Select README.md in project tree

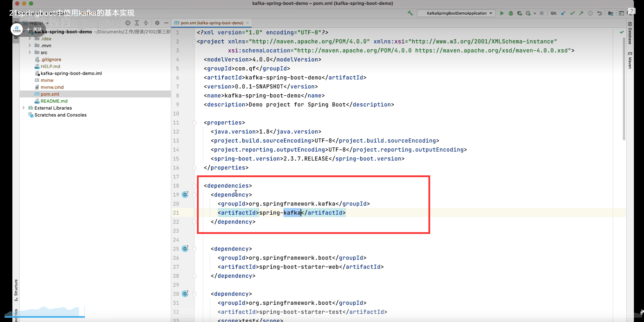(x=54, y=101)
